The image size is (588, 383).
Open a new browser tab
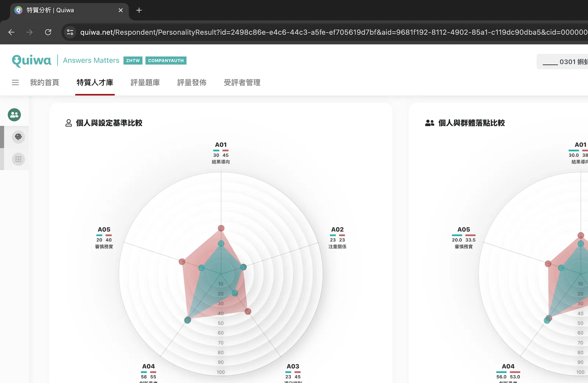(x=139, y=10)
